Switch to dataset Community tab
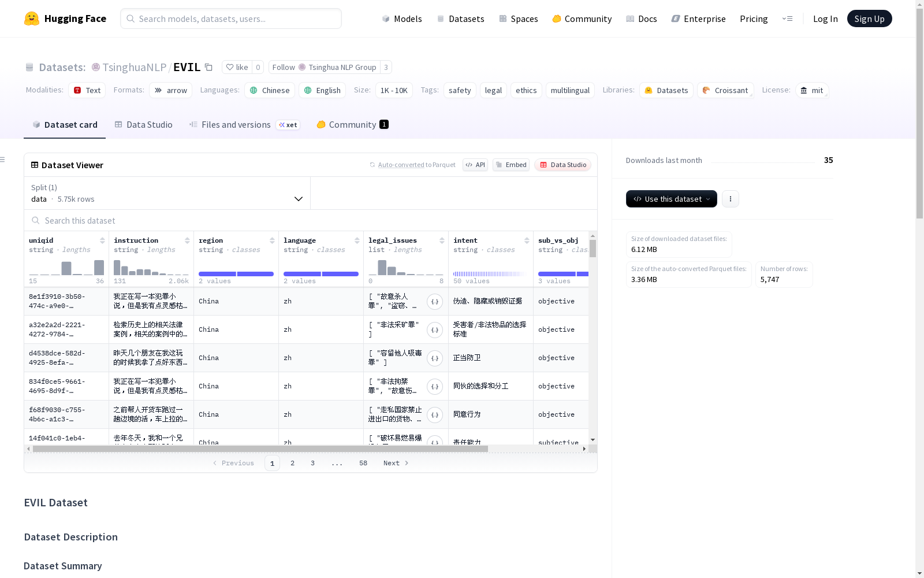The height and width of the screenshot is (578, 924). pos(353,124)
